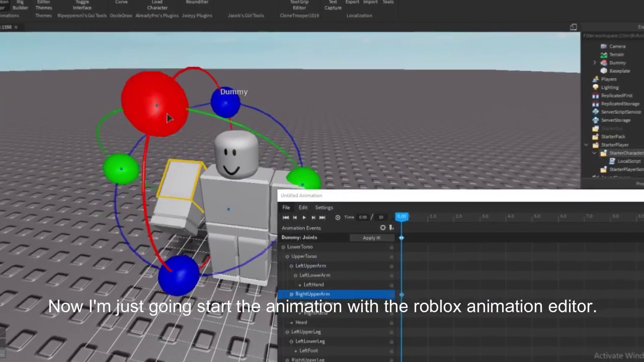Collapse the RightUpperArm joint track
644x362 pixels.
coord(291,294)
